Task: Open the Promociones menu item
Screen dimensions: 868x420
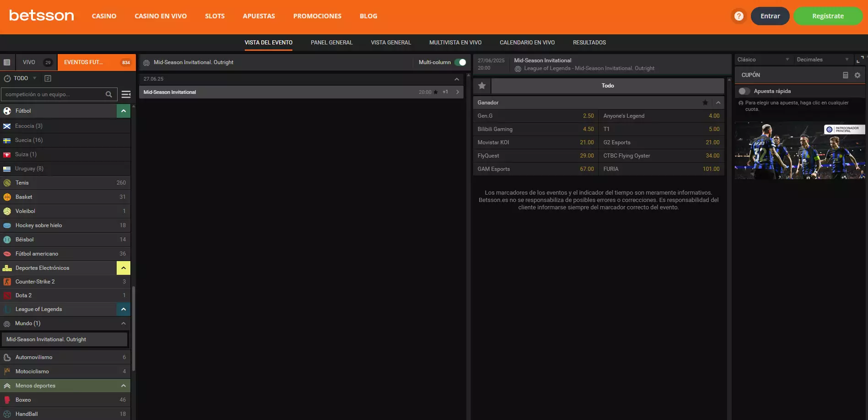Action: [x=317, y=16]
